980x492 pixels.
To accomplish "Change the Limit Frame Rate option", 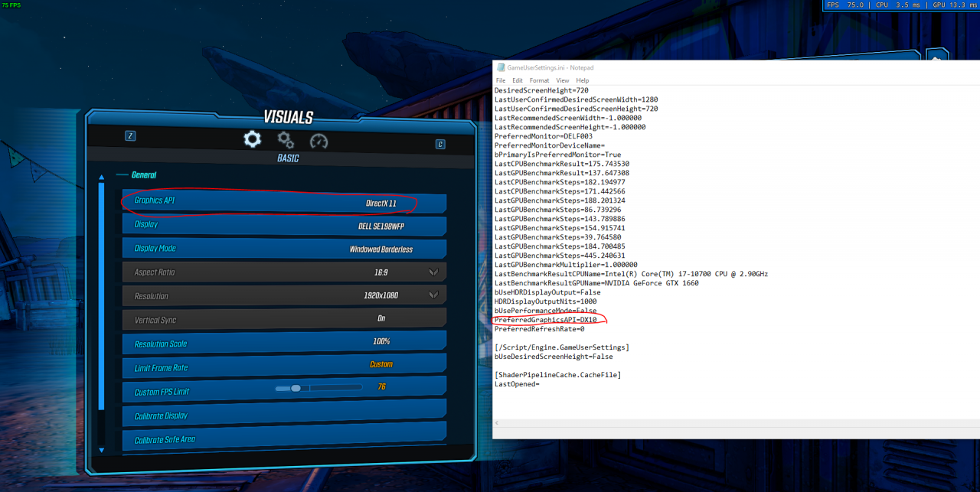I will point(283,366).
